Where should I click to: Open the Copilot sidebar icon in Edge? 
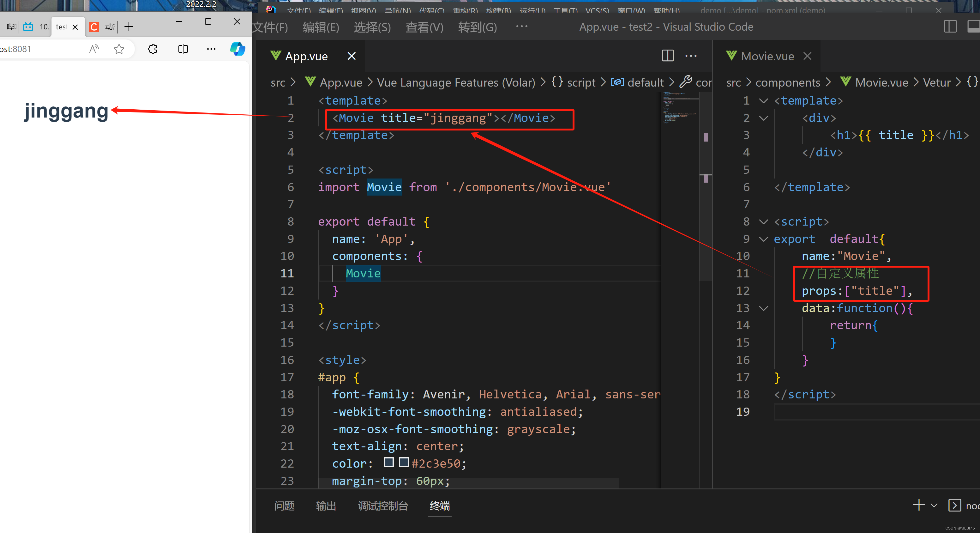(238, 49)
